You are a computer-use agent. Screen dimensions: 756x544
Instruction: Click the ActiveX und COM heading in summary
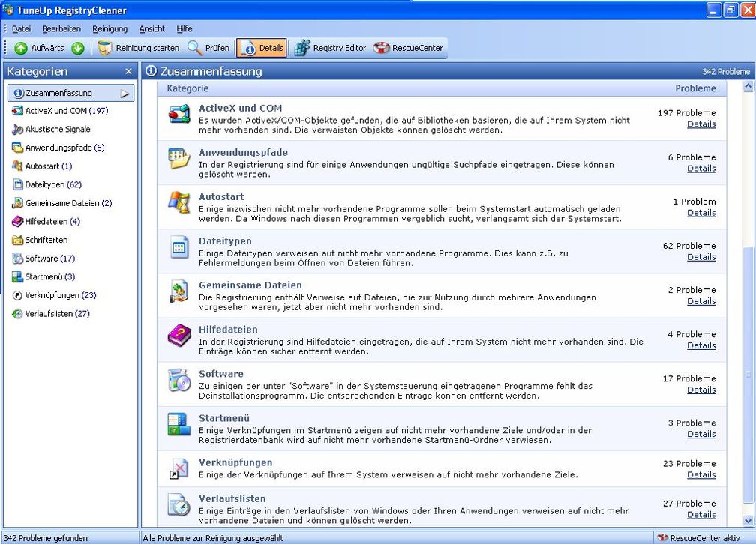(x=241, y=109)
